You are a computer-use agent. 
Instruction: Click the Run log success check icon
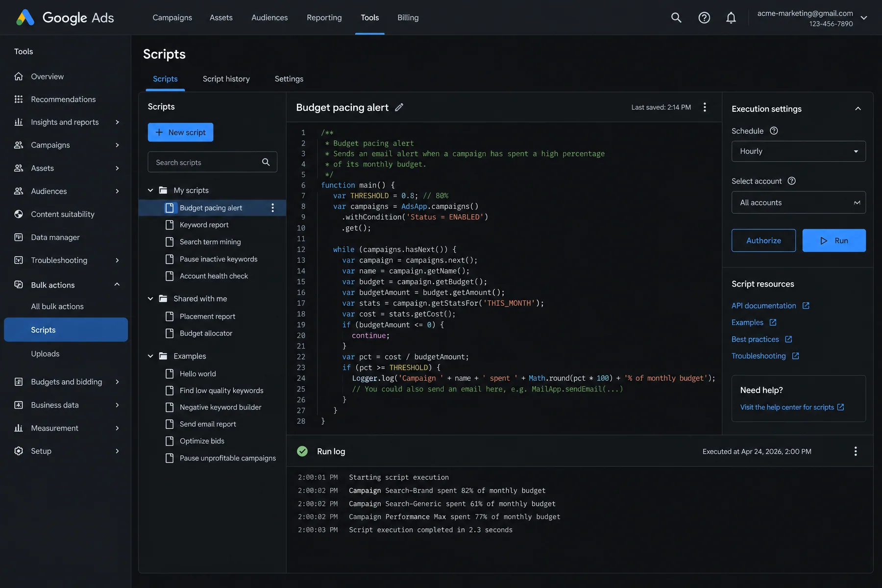coord(302,451)
